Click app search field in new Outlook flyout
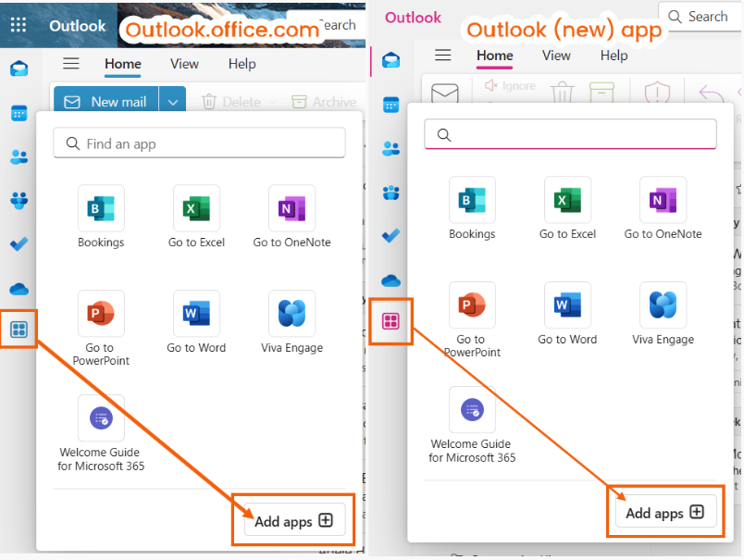This screenshot has width=744, height=560. (x=570, y=134)
